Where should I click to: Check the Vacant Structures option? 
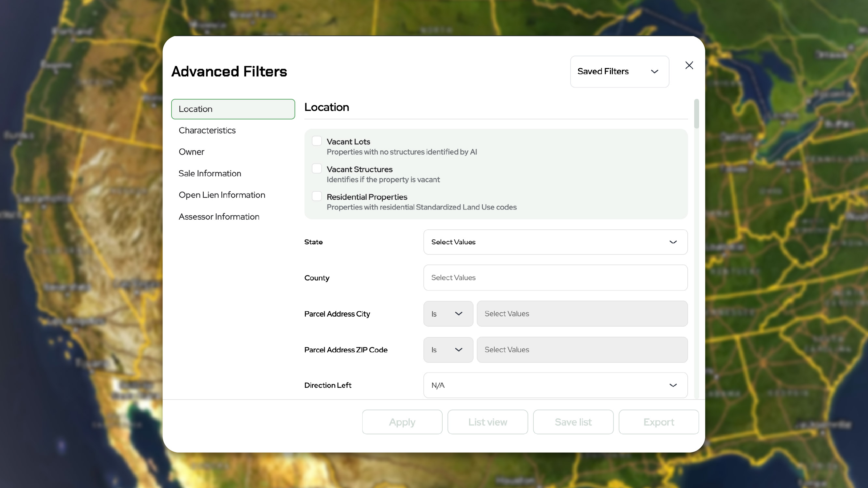tap(317, 169)
